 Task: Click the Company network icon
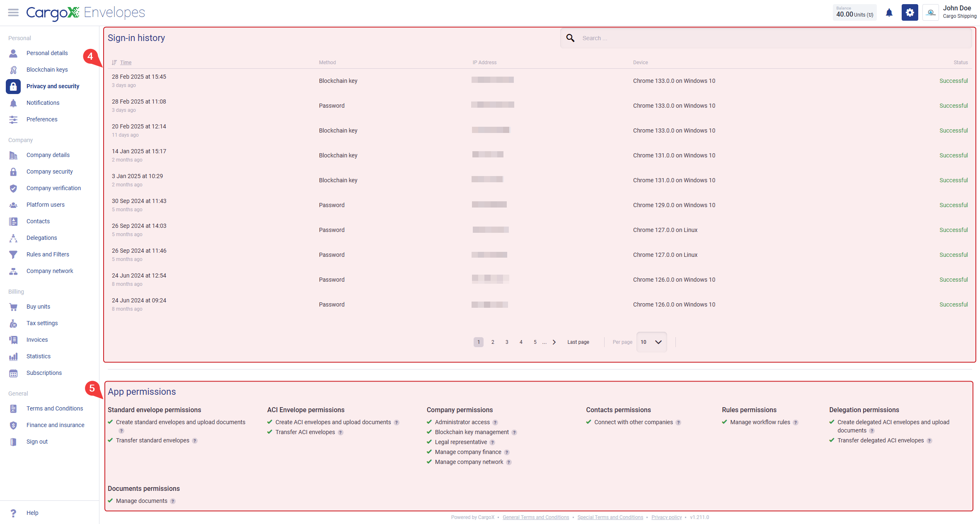[13, 271]
